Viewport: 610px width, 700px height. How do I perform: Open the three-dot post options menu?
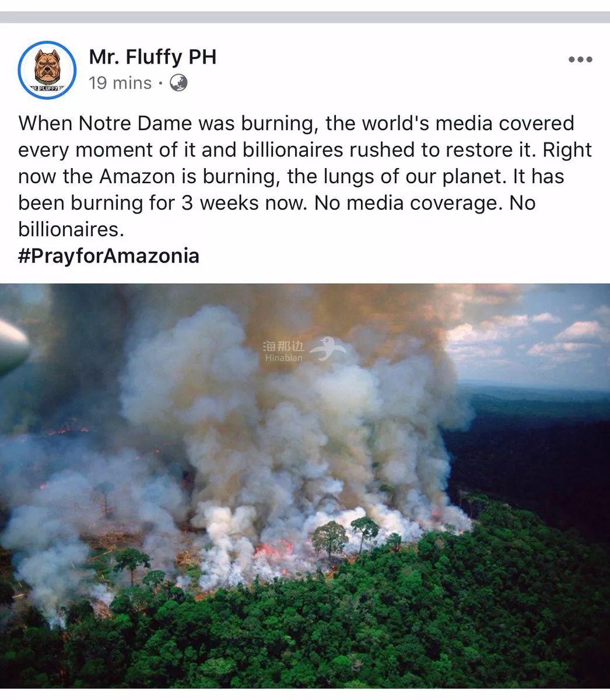580,60
